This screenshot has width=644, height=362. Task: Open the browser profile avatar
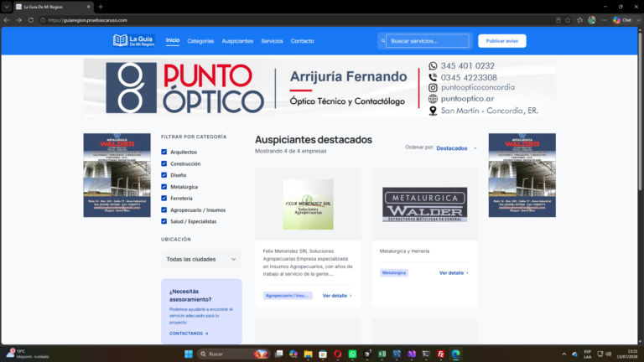[x=592, y=20]
